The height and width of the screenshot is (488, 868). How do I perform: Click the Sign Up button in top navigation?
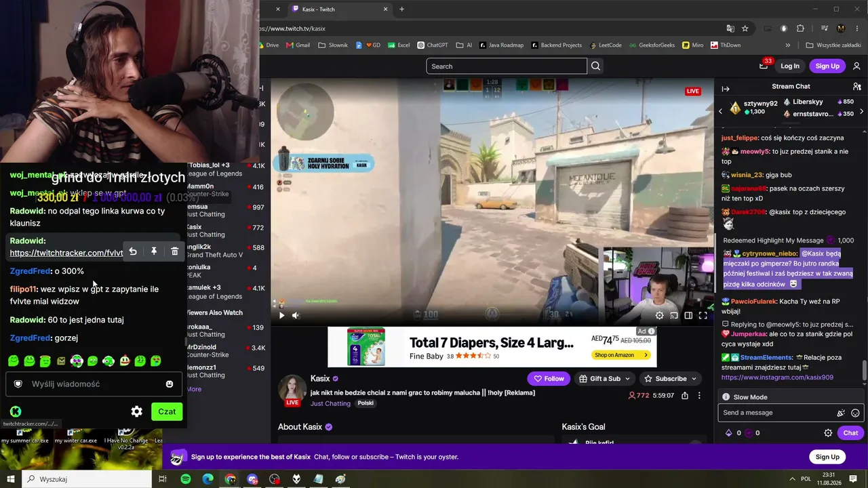coord(827,66)
